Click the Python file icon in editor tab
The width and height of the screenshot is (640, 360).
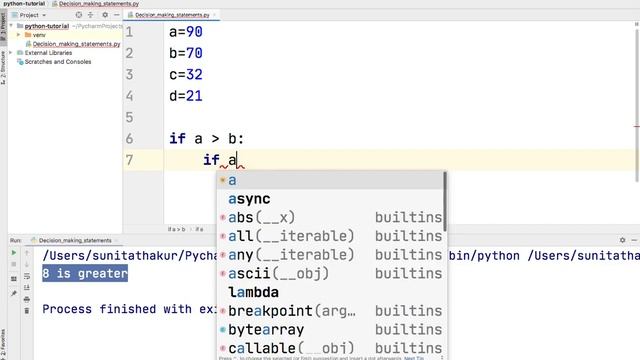(x=131, y=15)
